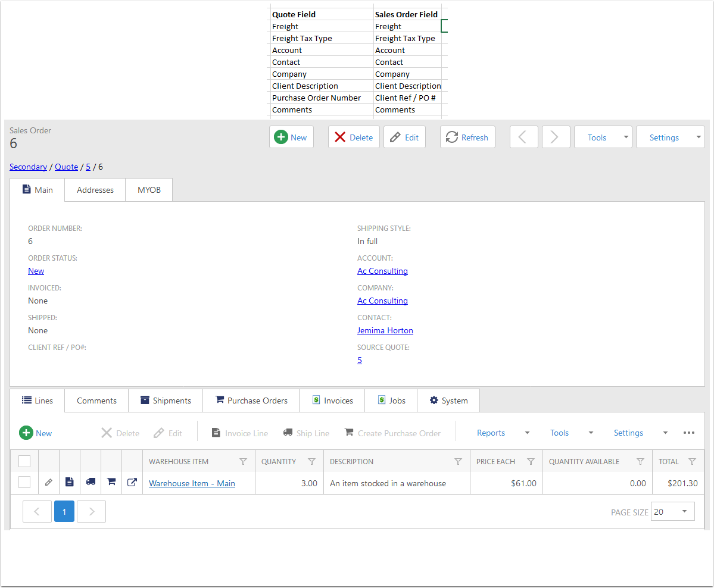The height and width of the screenshot is (588, 714).
Task: Create a new sales order
Action: pos(291,137)
